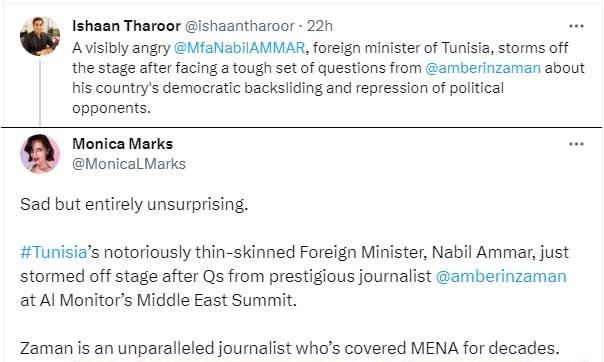Click the 'opponents.' last line of Ishaan's tweet
Image resolution: width=604 pixels, height=362 pixels.
(111, 108)
